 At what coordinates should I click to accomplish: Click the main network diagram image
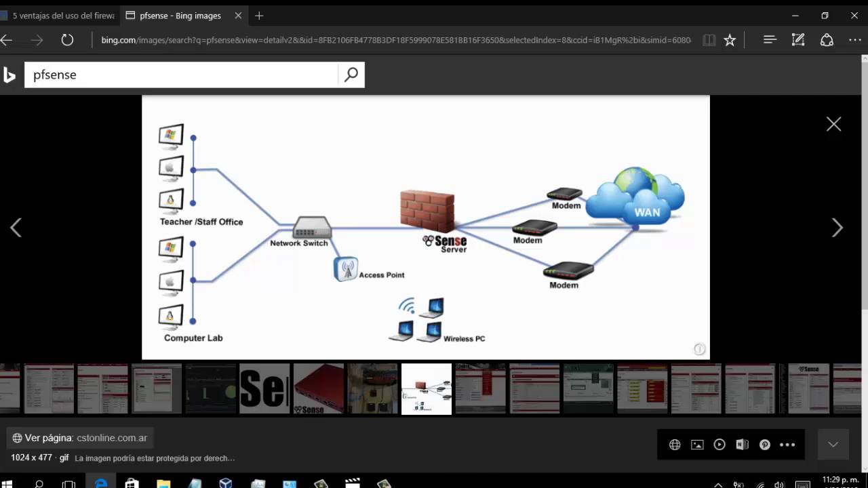tap(426, 227)
